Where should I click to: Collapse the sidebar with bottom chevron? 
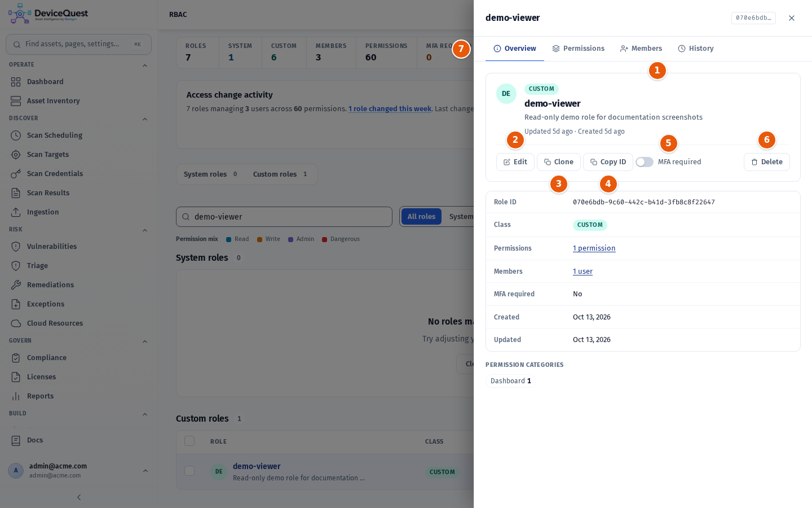pyautogui.click(x=79, y=497)
